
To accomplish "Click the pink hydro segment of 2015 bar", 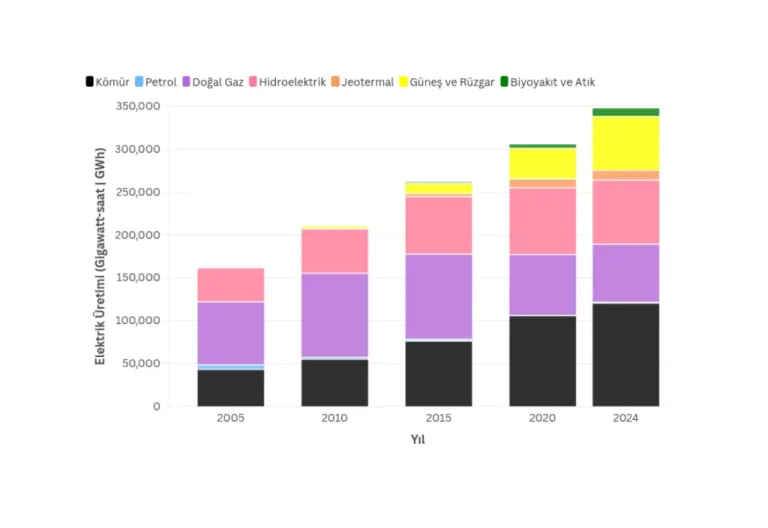I will [x=438, y=225].
